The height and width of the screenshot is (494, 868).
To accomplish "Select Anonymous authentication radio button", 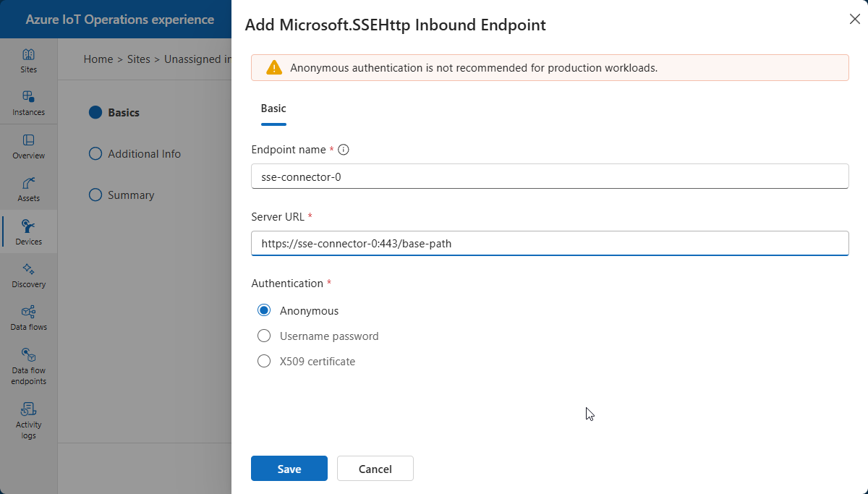I will tap(265, 311).
